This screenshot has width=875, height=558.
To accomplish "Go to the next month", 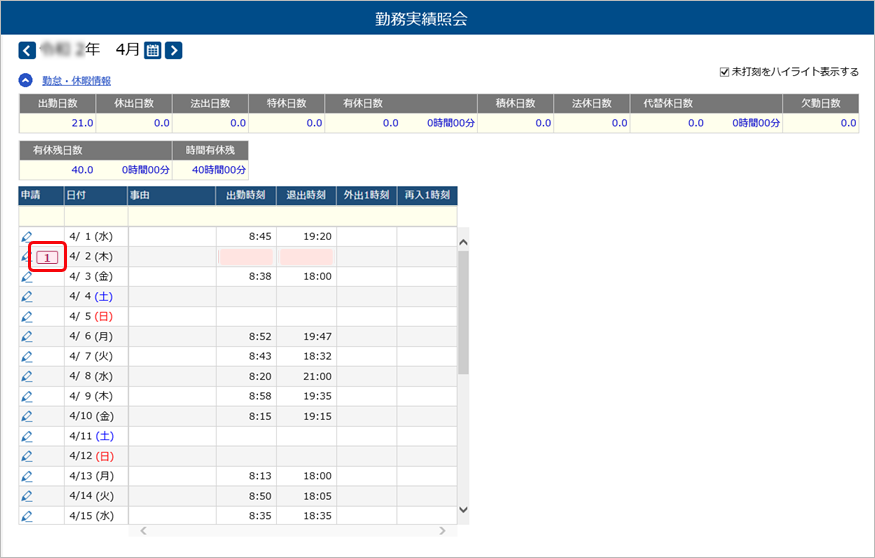I will pos(174,51).
